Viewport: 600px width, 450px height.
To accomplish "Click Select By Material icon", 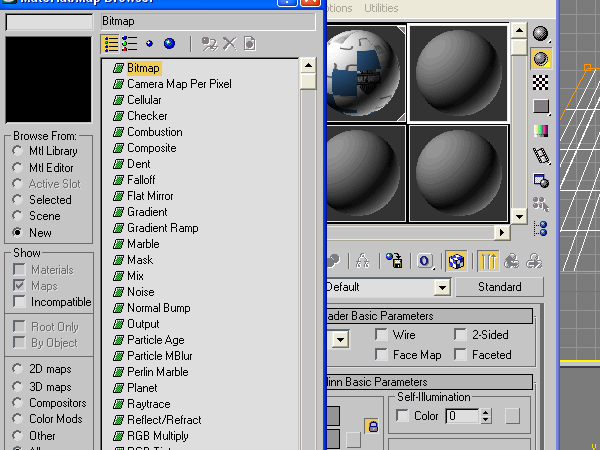I will click(541, 204).
